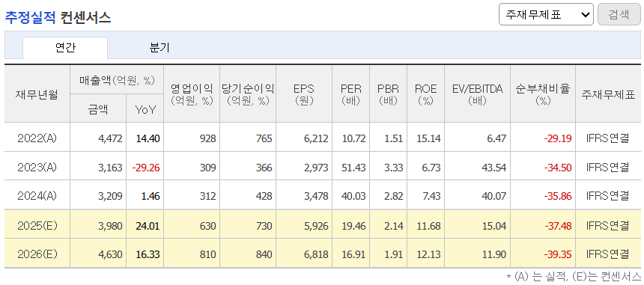Click the 2023 EV/EBITDA value 43.54
The width and height of the screenshot is (644, 285).
click(494, 168)
